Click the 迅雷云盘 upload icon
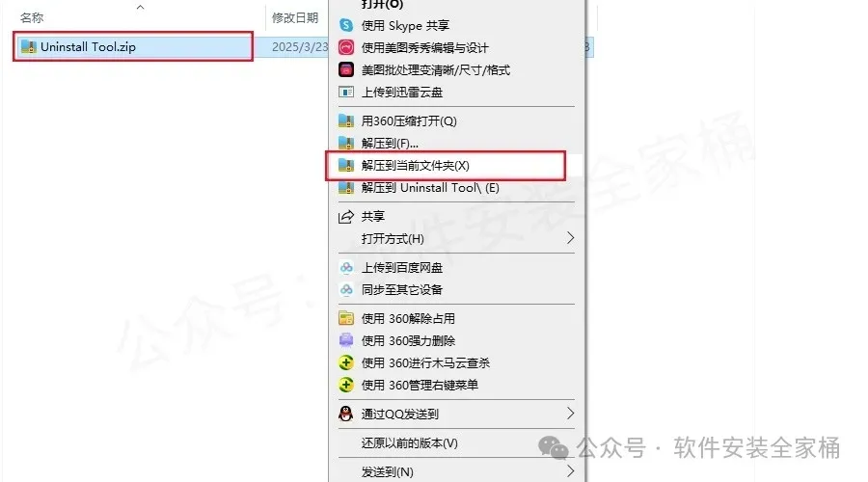868x482 pixels. 346,92
